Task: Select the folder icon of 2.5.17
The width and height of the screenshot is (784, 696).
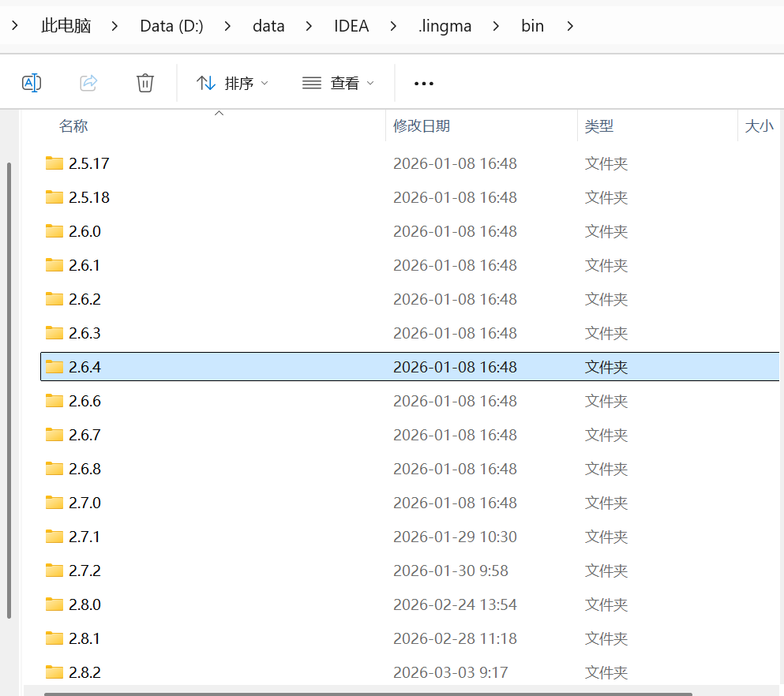Action: [54, 163]
